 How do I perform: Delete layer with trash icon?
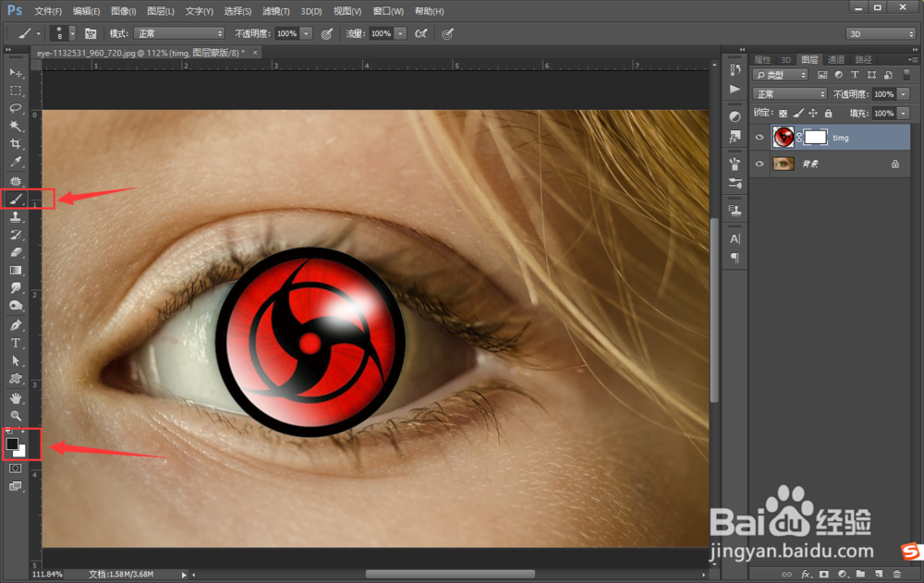(x=897, y=574)
